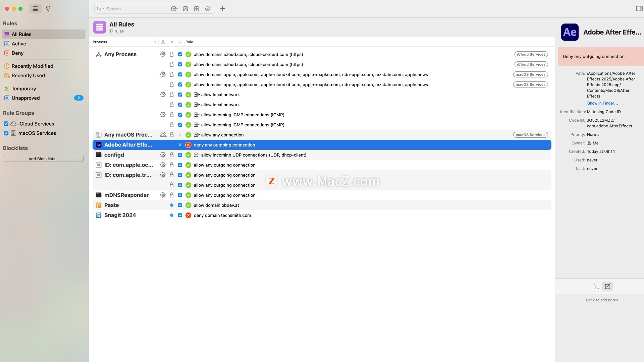Click the dot column header

(172, 42)
